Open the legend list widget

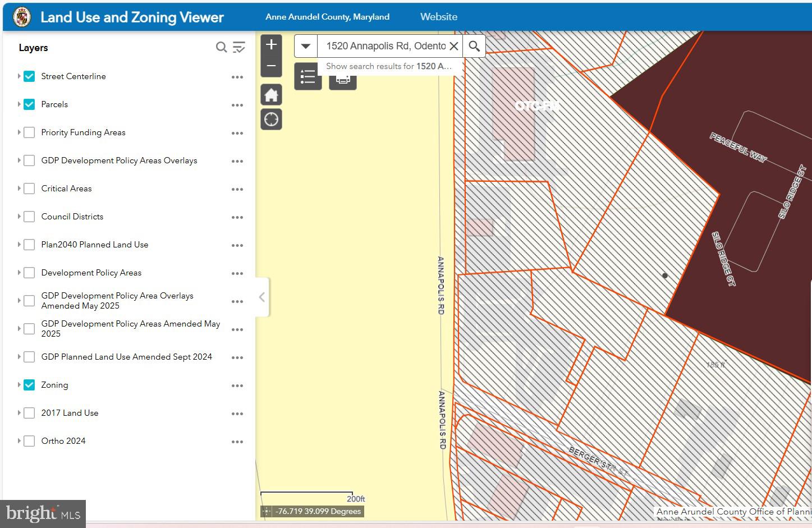click(308, 77)
